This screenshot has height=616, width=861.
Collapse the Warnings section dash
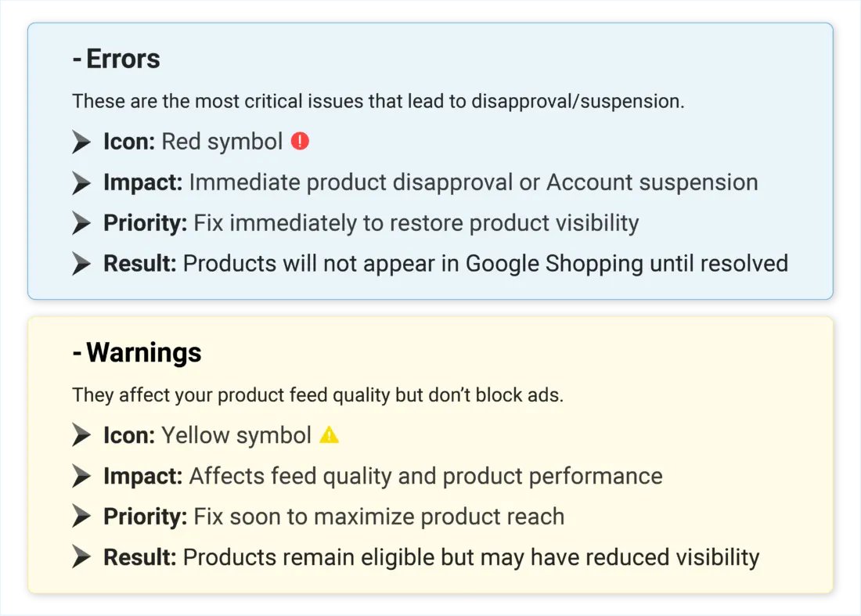(77, 354)
